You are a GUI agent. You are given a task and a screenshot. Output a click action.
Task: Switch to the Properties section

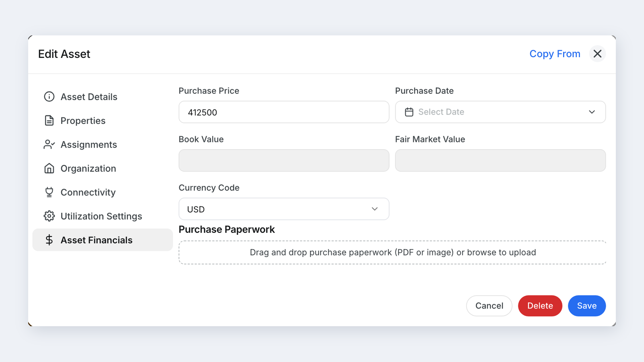pyautogui.click(x=103, y=121)
